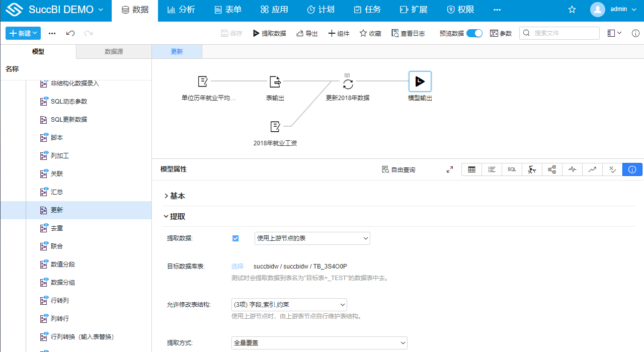Open the 分析 menu tab
The height and width of the screenshot is (352, 644).
(181, 10)
